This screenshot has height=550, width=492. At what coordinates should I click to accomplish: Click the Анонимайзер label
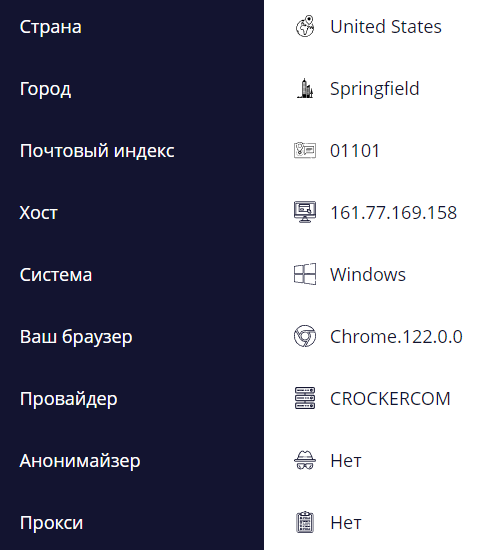tap(80, 461)
